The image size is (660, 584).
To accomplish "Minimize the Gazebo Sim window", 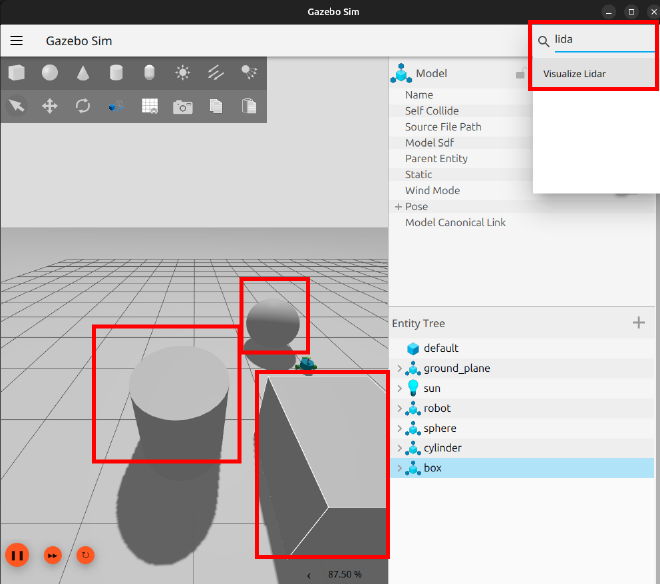I will (x=609, y=12).
